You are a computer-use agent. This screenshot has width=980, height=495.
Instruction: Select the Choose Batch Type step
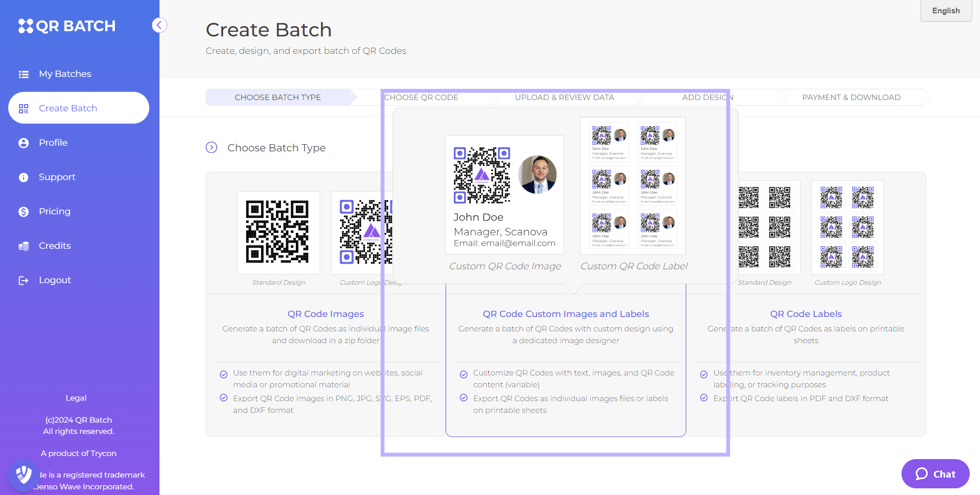click(x=278, y=97)
